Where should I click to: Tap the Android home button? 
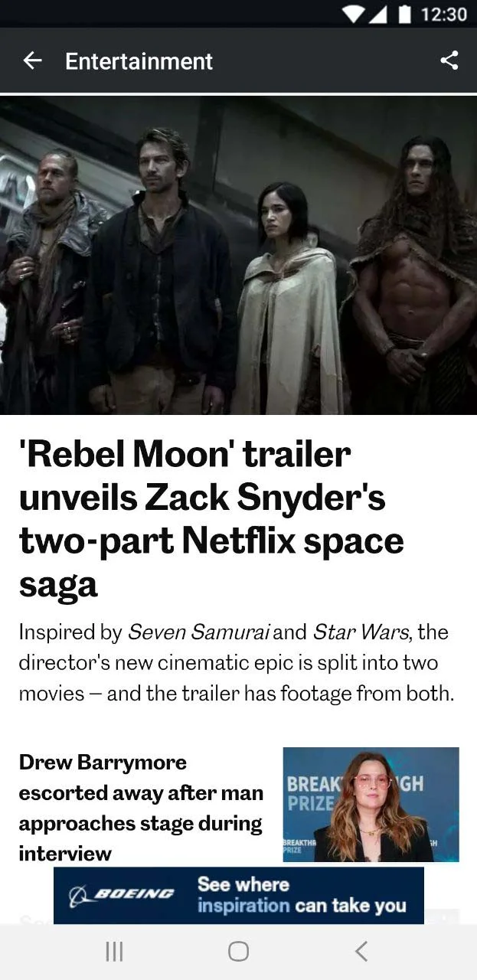[238, 951]
